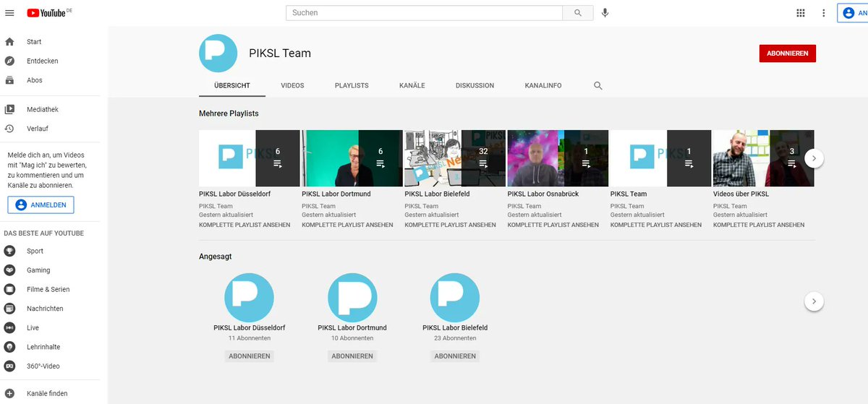Click the Mehrere Playlists section heading
This screenshot has height=404, width=868.
[x=229, y=113]
